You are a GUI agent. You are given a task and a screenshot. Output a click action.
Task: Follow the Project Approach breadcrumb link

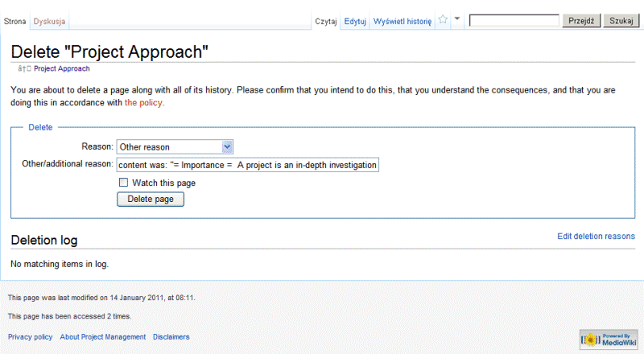[62, 69]
